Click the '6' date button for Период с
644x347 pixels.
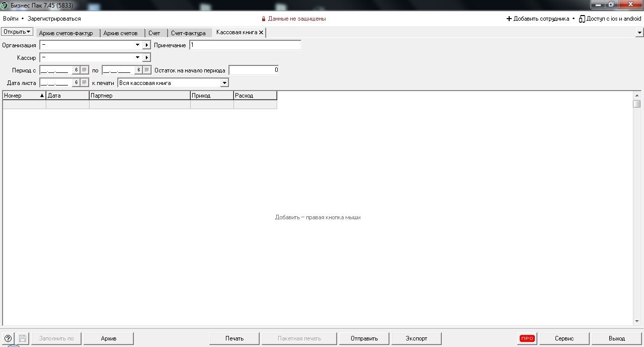(76, 70)
